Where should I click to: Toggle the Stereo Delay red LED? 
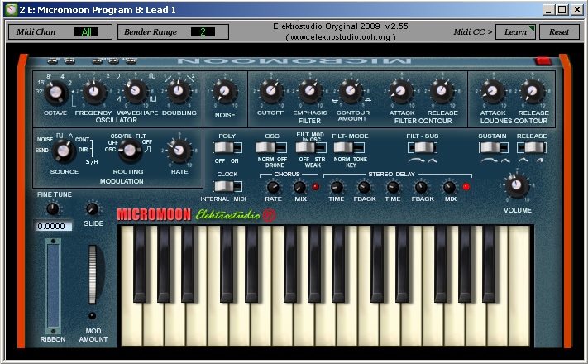pos(466,186)
